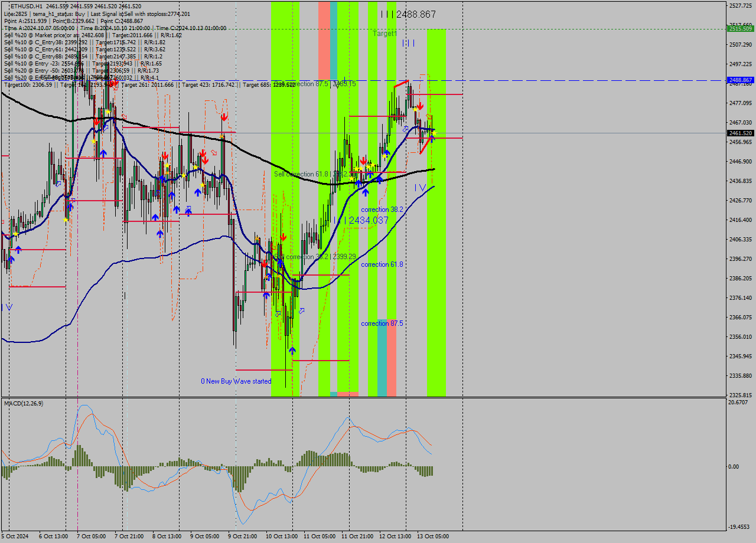This screenshot has height=543, width=756.
Task: Click the 2366.075 price scale value
Action: coord(739,318)
